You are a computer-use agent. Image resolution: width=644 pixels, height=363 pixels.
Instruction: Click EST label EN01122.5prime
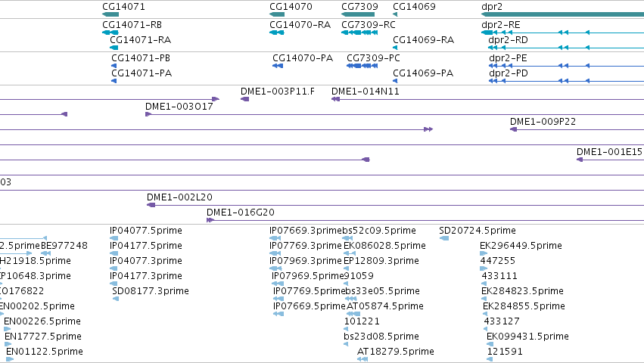tap(45, 352)
